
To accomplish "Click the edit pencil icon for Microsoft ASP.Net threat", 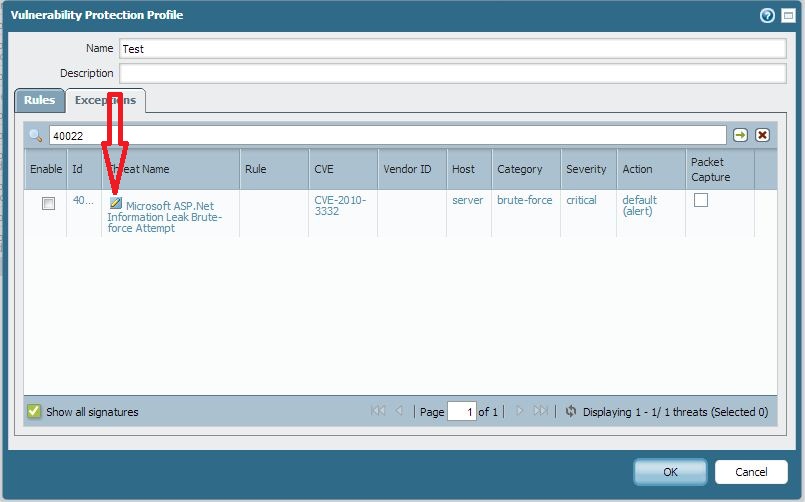I will coord(116,203).
